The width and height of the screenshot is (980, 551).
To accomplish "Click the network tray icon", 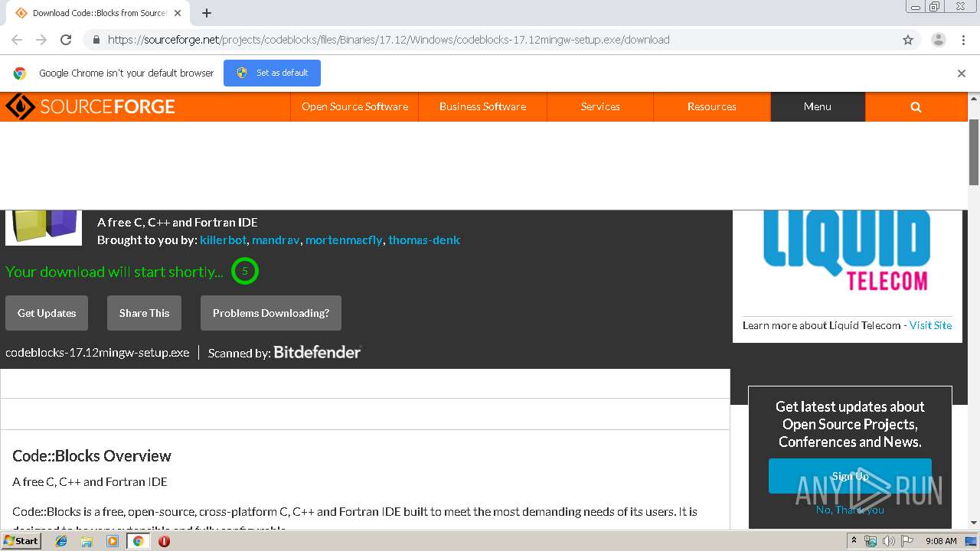I will point(871,541).
